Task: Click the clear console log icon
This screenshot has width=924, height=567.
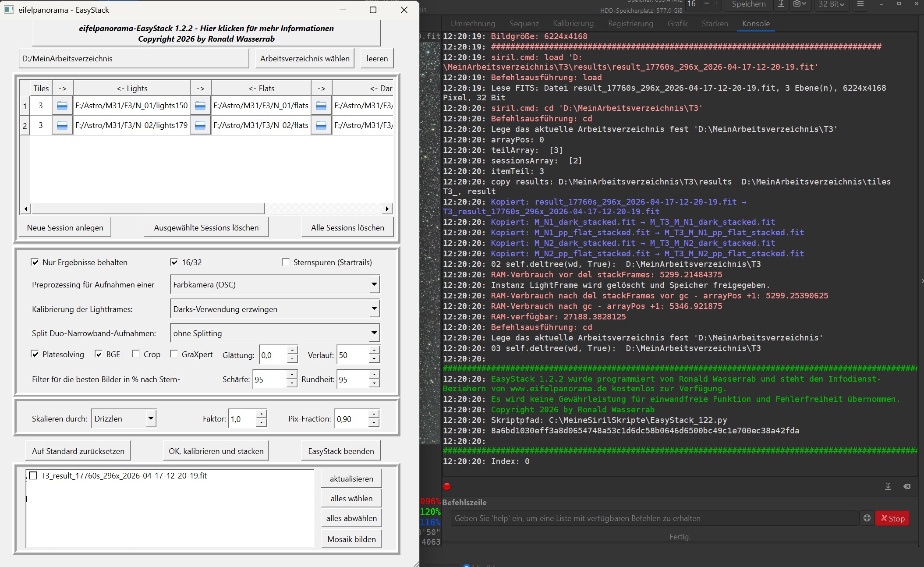Action: pos(907,486)
